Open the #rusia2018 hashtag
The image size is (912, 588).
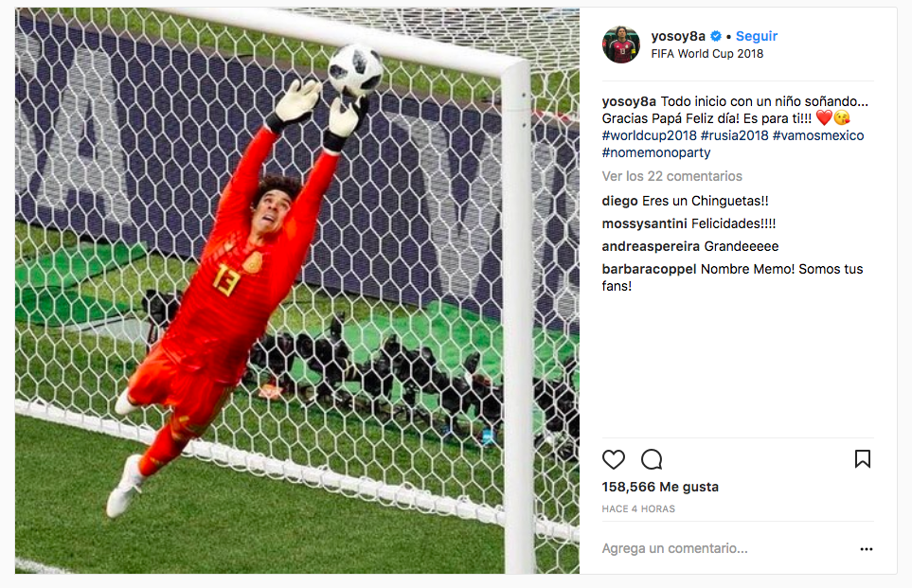click(735, 135)
